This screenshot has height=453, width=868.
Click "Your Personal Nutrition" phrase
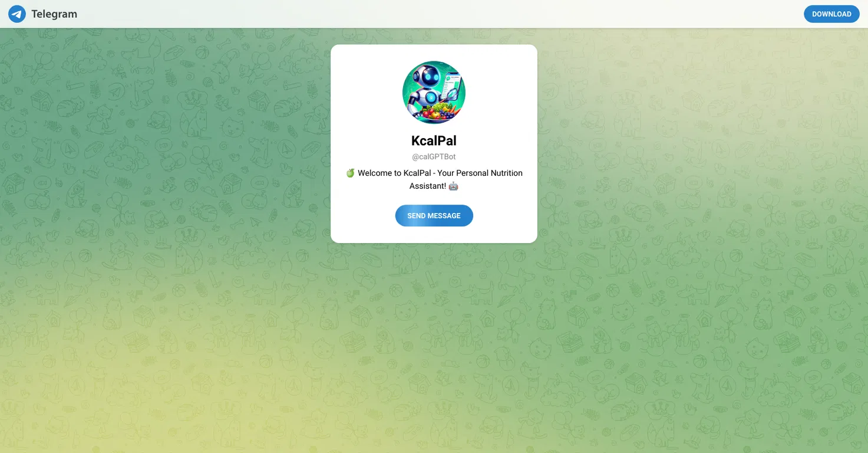click(x=480, y=173)
